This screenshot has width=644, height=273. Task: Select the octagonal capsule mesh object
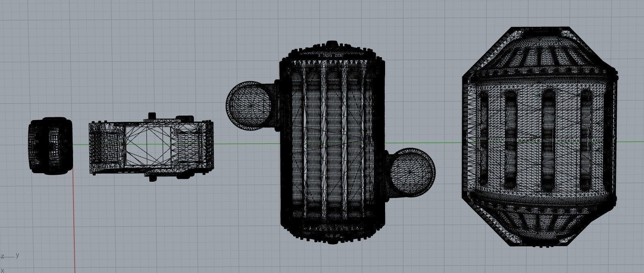click(539, 137)
